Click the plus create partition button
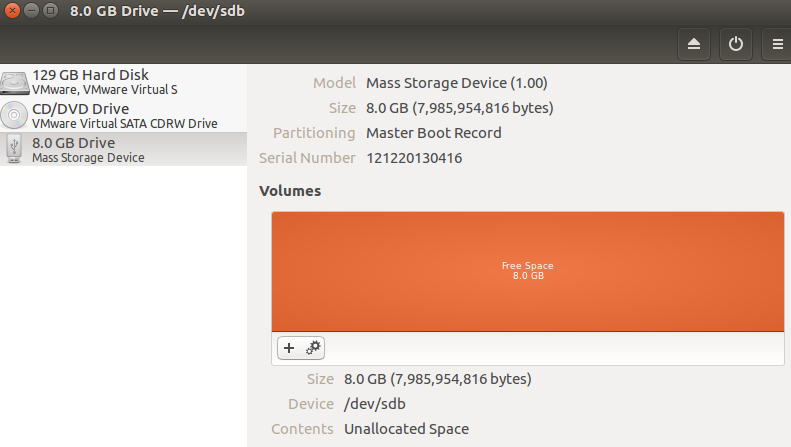791x447 pixels. pos(289,348)
